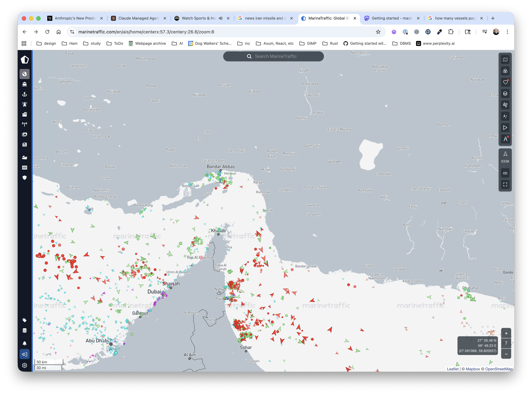Viewport: 532px width, 395px height.
Task: Open settings gear in the sidebar
Action: click(x=25, y=365)
